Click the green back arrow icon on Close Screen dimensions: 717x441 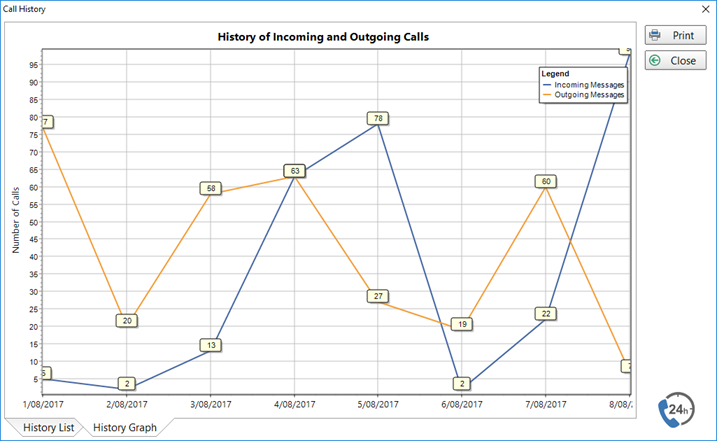pos(655,60)
